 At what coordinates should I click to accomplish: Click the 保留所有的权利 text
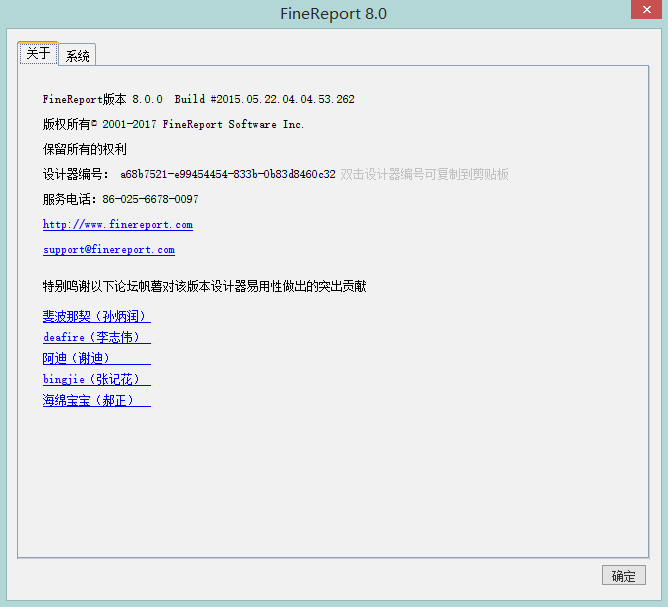(x=85, y=149)
